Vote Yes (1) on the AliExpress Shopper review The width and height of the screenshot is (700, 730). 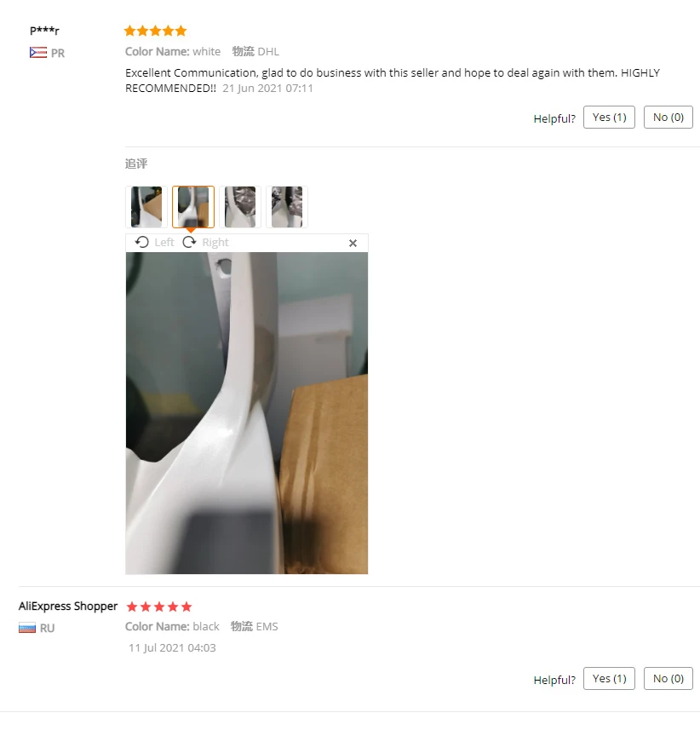609,679
